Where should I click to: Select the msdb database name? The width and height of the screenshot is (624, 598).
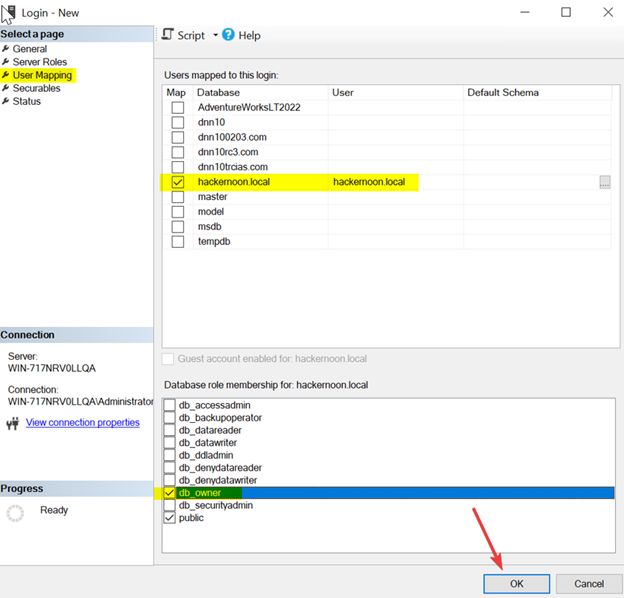pyautogui.click(x=209, y=227)
